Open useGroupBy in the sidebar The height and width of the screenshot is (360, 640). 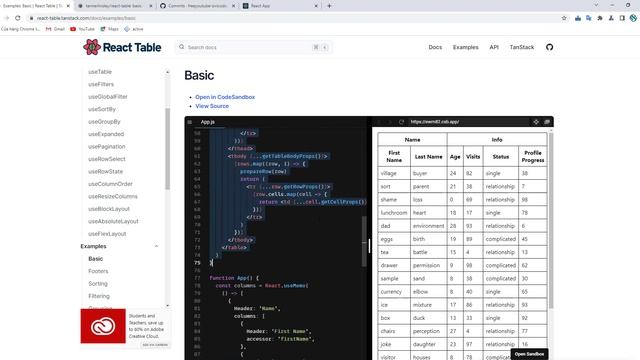point(104,122)
